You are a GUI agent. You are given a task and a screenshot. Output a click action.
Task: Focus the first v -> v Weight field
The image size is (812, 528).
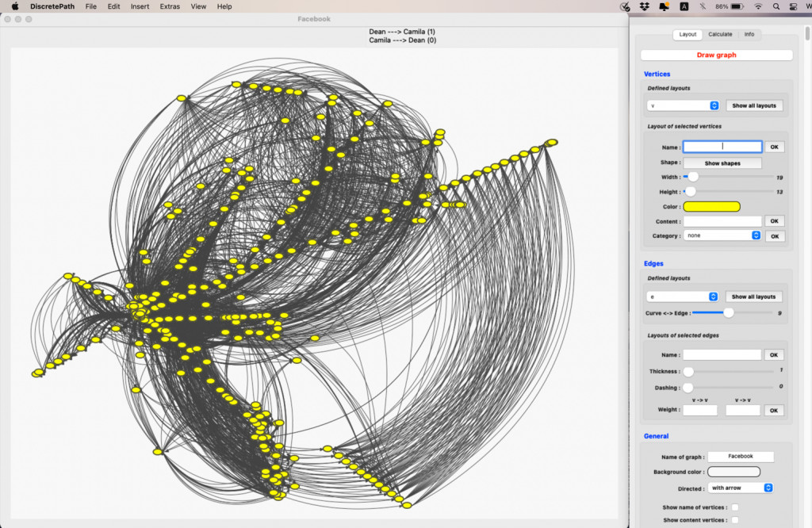700,411
